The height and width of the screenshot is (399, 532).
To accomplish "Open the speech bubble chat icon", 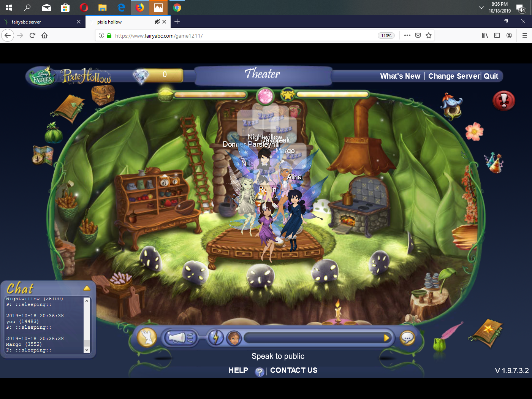I will 407,337.
